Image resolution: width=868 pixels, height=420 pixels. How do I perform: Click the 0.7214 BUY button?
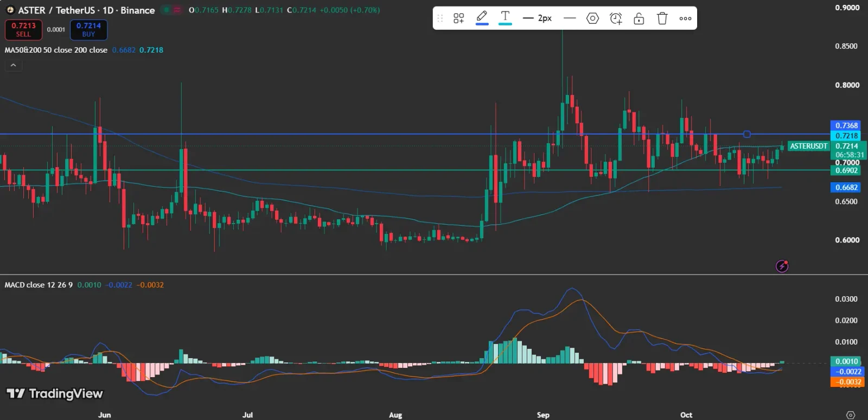(x=88, y=30)
